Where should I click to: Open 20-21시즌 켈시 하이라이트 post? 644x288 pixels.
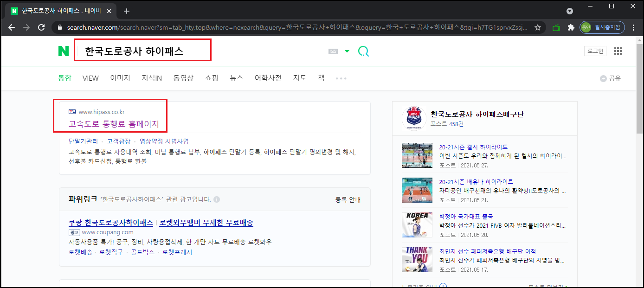coord(473,147)
